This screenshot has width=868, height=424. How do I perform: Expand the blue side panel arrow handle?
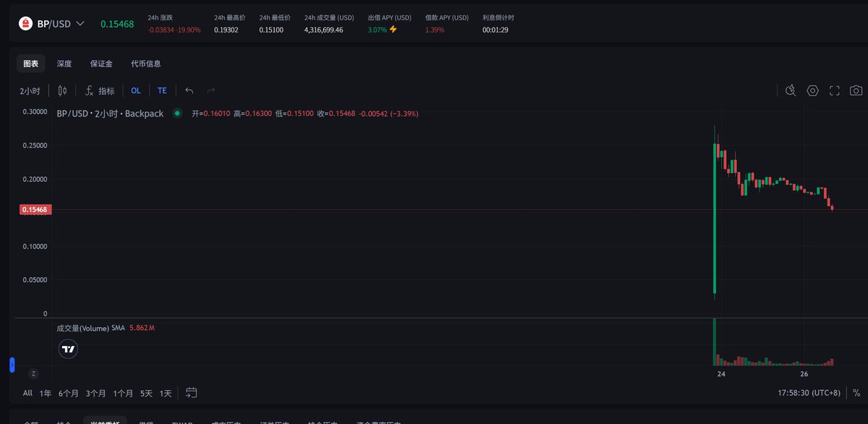click(x=12, y=365)
